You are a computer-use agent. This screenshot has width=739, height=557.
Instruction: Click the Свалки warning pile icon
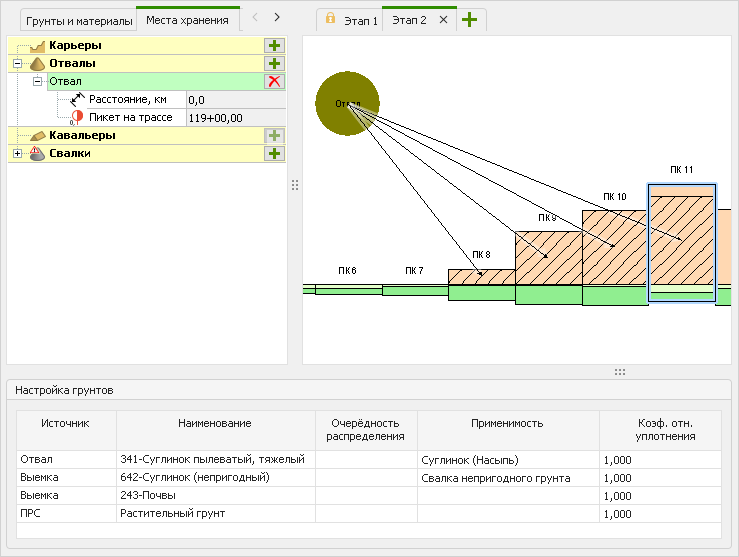[37, 153]
